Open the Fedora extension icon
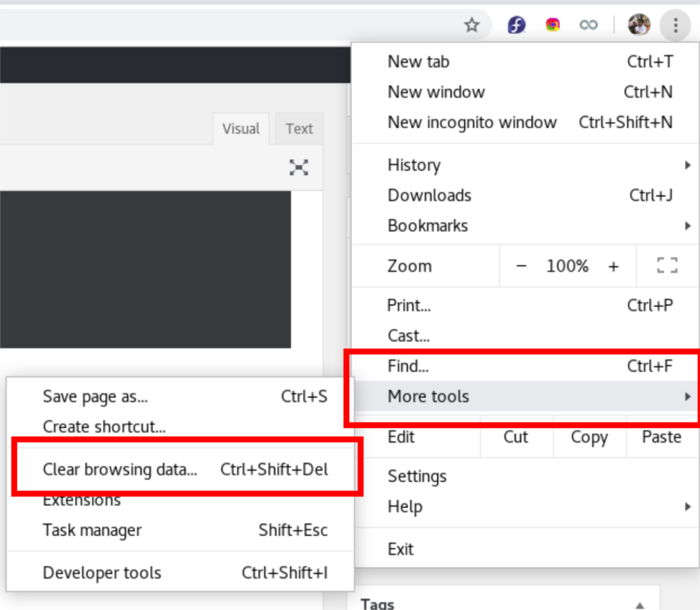700x610 pixels. pos(516,25)
